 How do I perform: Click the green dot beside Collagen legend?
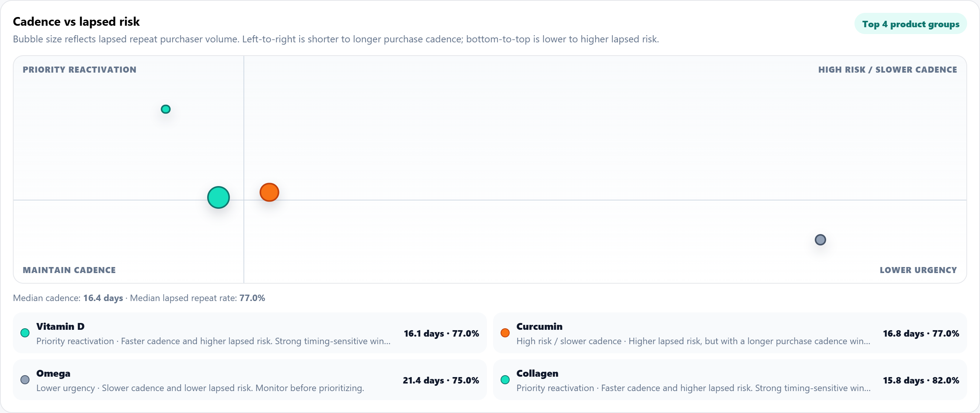(505, 380)
